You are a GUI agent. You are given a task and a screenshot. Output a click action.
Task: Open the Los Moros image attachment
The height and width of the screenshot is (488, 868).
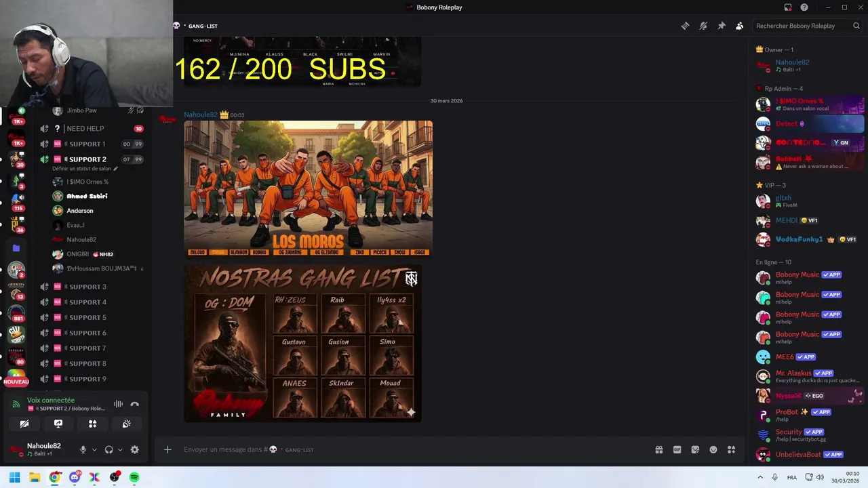tap(308, 188)
